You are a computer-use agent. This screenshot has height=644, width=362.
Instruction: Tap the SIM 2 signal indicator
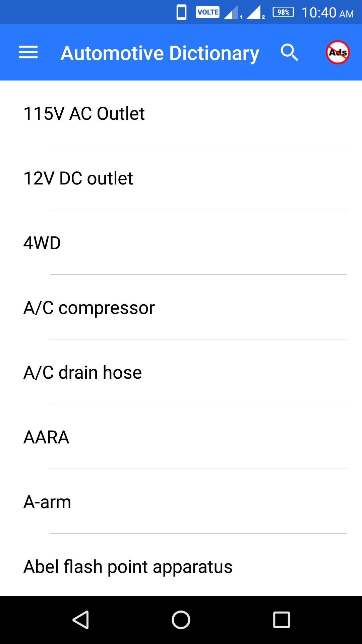pos(255,12)
